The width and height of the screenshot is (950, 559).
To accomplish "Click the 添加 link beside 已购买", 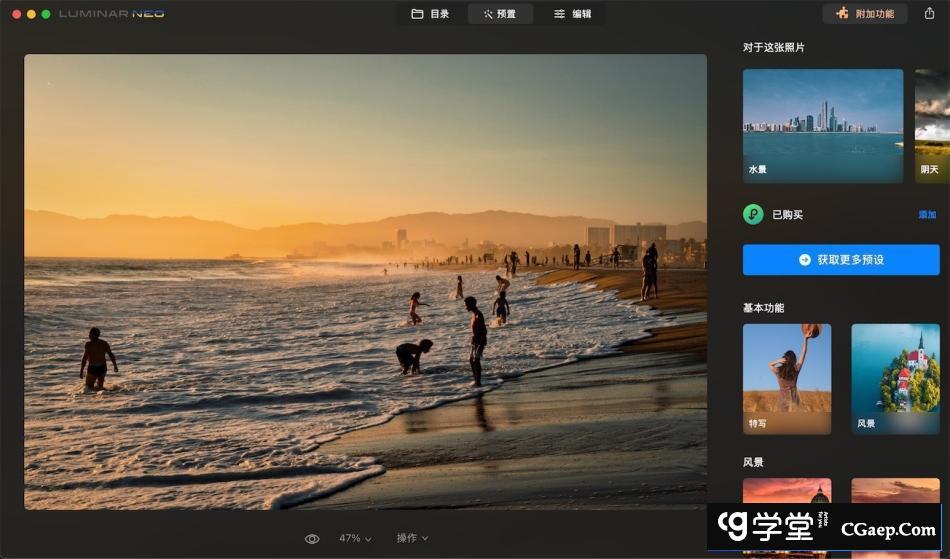I will click(x=927, y=215).
